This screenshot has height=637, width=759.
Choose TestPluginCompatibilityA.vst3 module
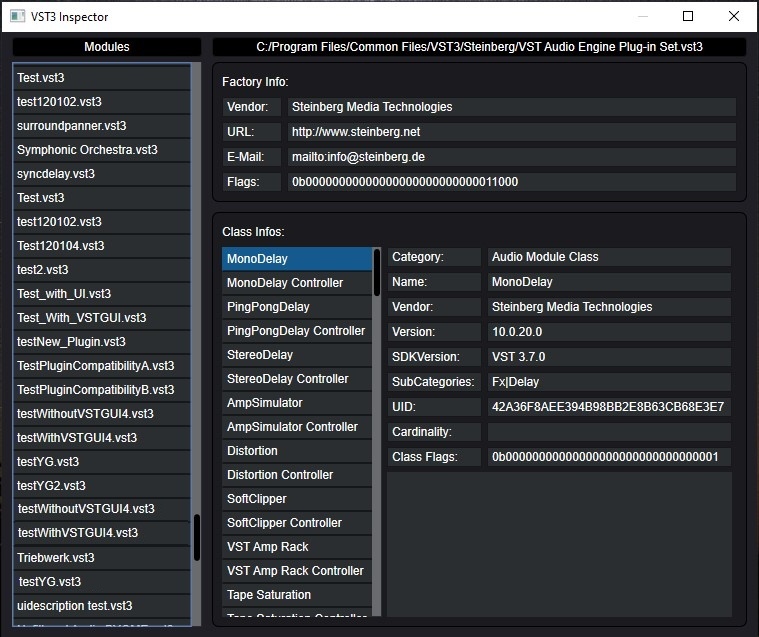pos(102,366)
